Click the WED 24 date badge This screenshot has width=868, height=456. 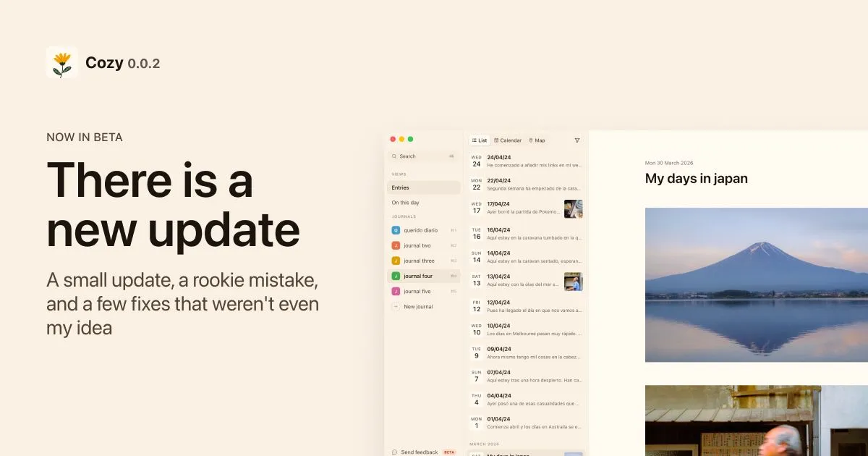click(x=477, y=161)
